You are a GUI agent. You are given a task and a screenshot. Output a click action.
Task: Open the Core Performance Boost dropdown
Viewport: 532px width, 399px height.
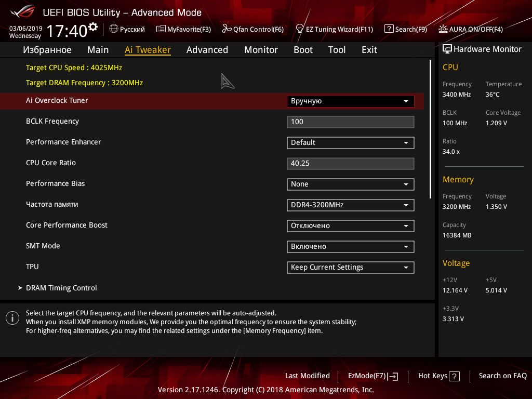point(351,225)
